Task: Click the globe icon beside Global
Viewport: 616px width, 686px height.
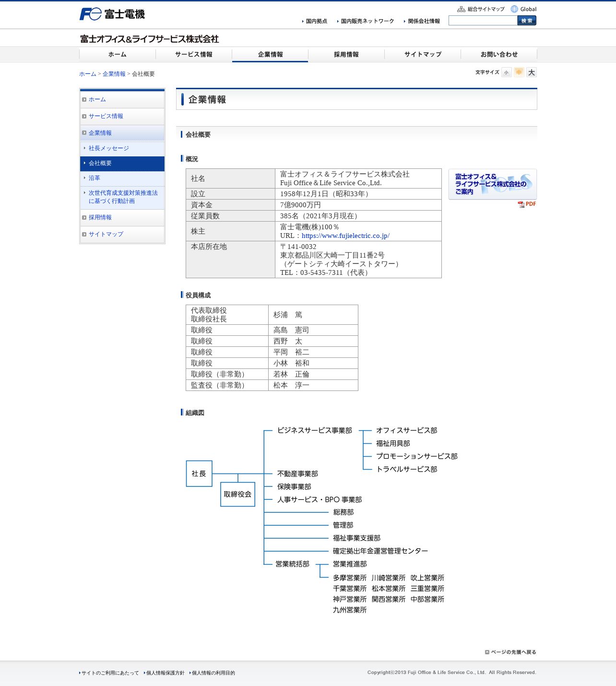Action: 514,9
